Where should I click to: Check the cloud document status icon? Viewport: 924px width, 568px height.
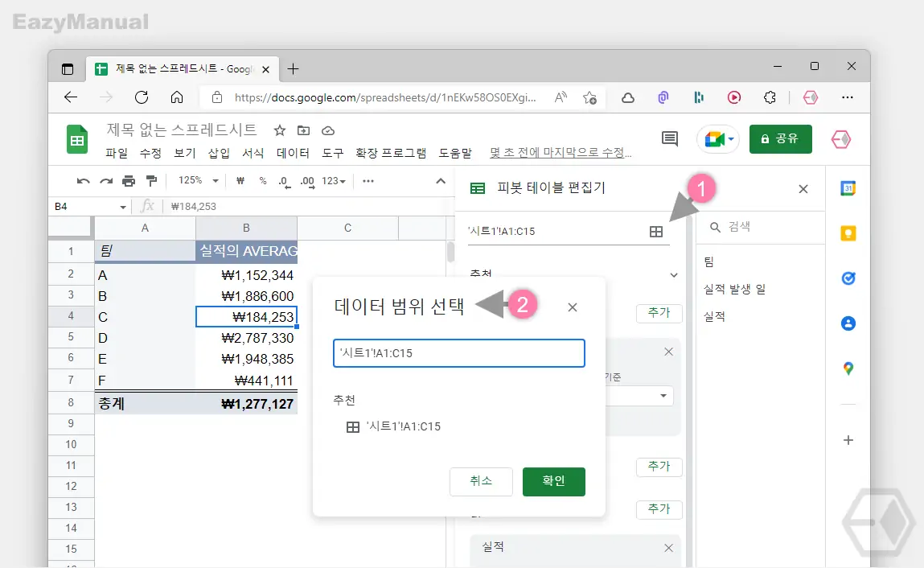[328, 130]
